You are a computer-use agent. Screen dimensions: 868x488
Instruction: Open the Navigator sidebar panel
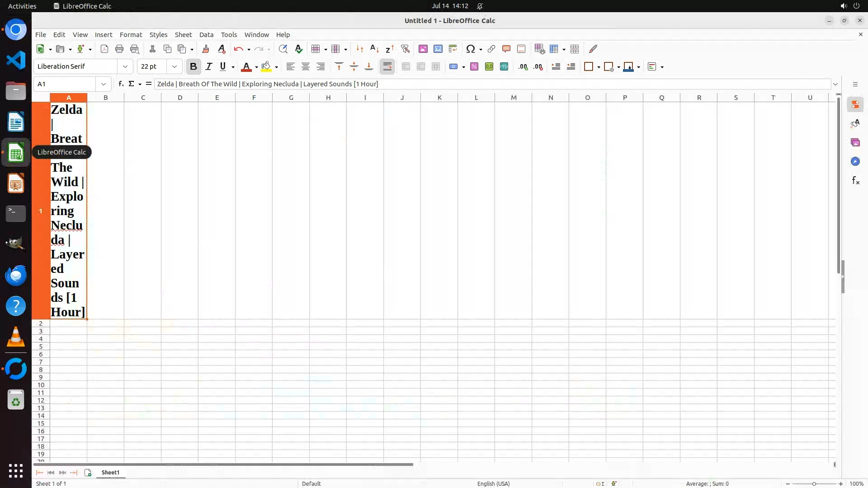point(855,161)
